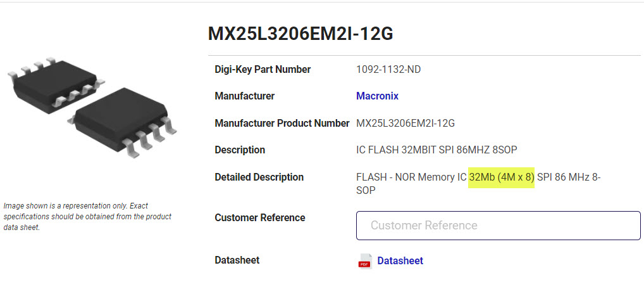The height and width of the screenshot is (282, 644).
Task: Click the Description row label
Action: pos(240,150)
